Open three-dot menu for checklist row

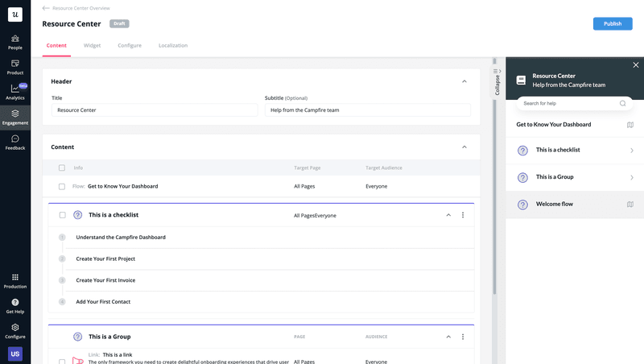[463, 215]
